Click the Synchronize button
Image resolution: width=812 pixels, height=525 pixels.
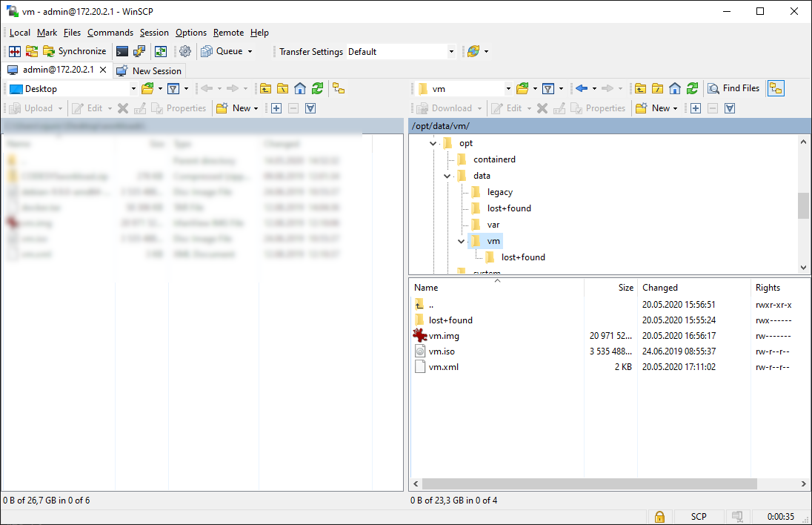coord(74,51)
